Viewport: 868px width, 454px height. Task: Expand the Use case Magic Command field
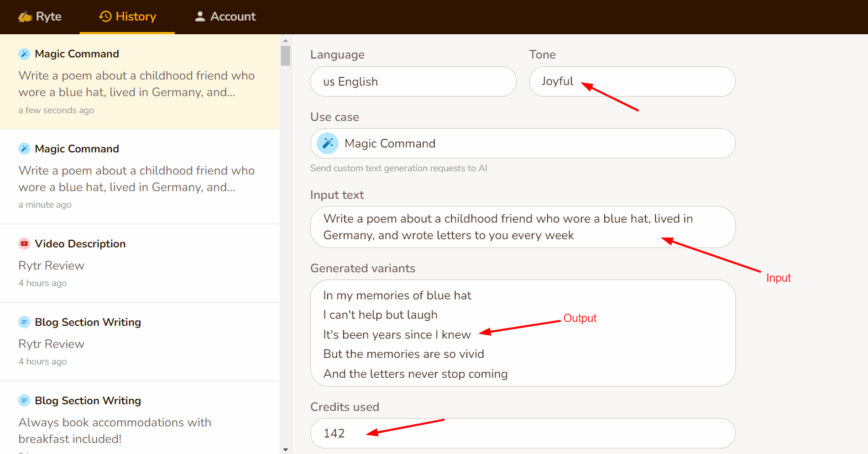point(522,144)
